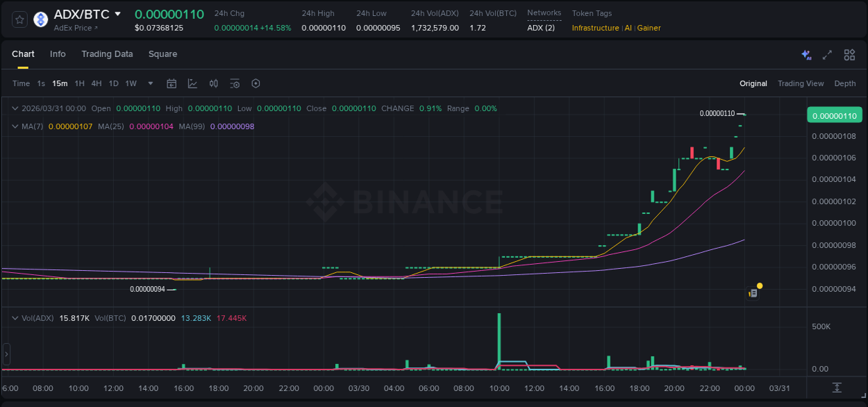This screenshot has height=407, width=868.
Task: Open the chart layout grid icon
Action: coord(849,55)
